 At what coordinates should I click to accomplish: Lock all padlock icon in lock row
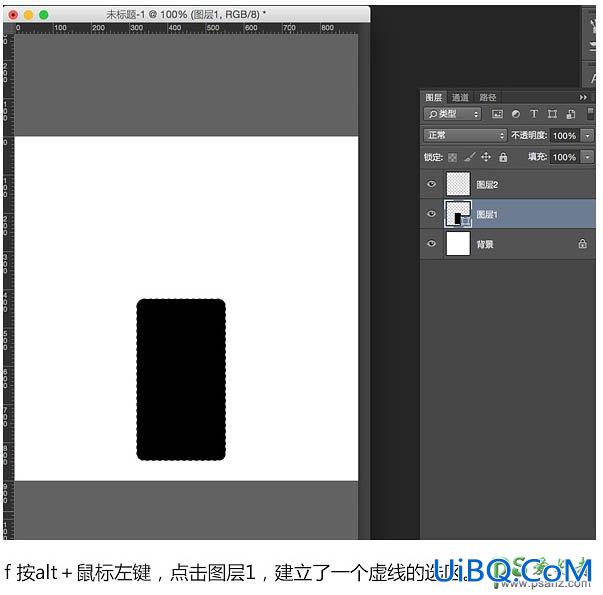(503, 157)
